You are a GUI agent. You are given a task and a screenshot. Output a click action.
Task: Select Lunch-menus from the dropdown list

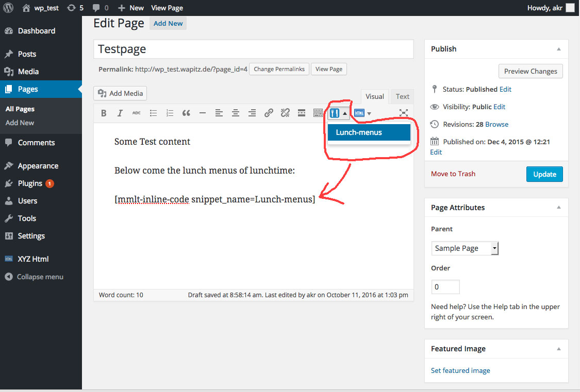pos(369,132)
